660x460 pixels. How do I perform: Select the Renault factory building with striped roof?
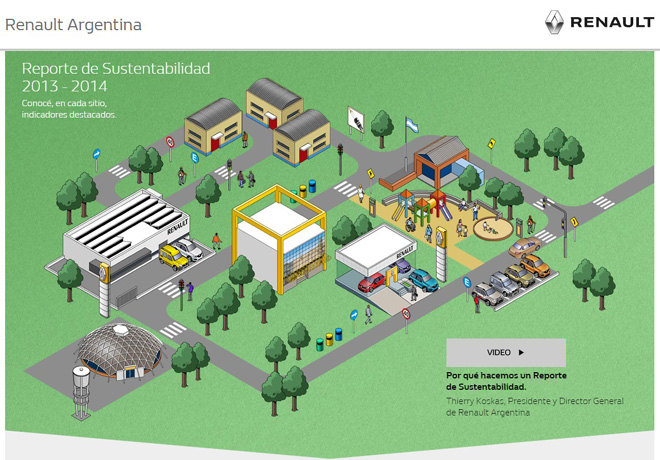[x=122, y=230]
